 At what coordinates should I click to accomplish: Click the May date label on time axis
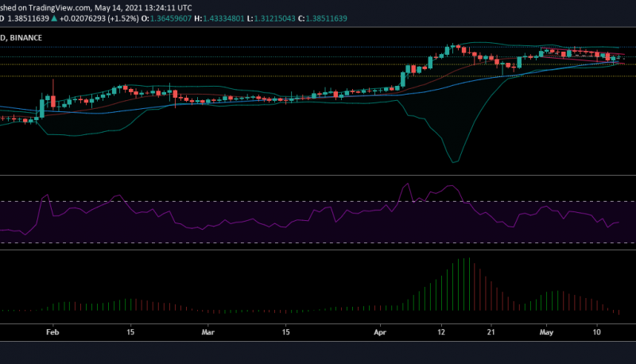pyautogui.click(x=546, y=332)
